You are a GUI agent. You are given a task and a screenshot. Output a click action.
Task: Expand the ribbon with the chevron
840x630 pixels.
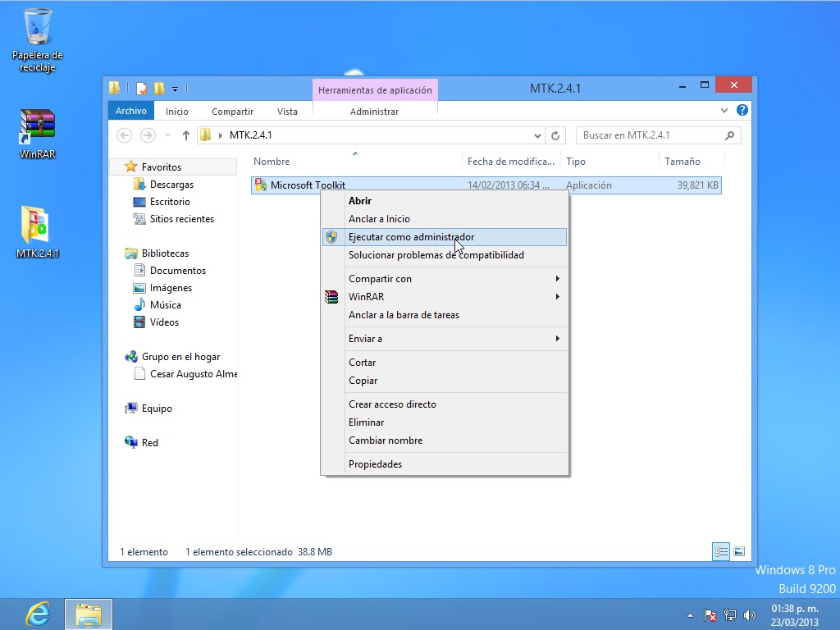point(724,111)
